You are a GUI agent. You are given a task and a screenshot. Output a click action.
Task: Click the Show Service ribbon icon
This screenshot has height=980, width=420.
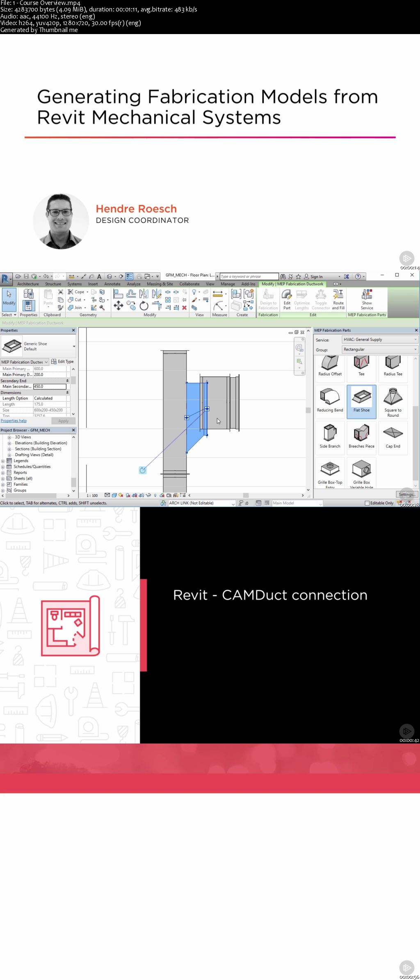pyautogui.click(x=367, y=300)
